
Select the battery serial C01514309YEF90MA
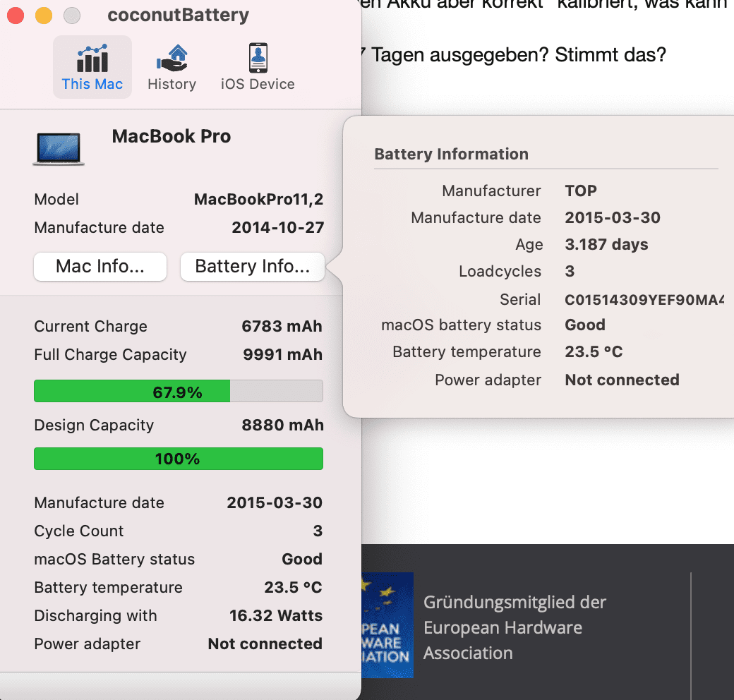pos(644,300)
